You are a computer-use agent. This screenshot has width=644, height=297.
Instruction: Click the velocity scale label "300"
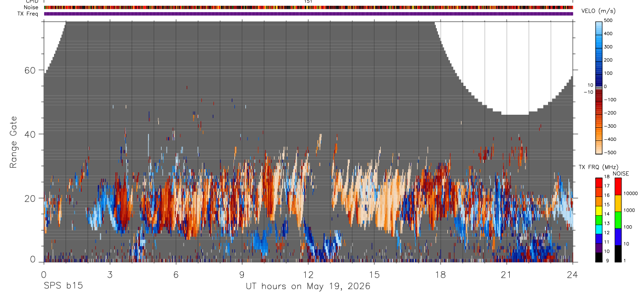click(608, 47)
